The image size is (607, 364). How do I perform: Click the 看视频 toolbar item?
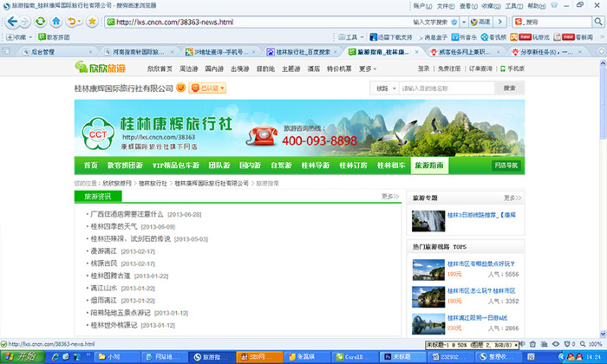(493, 37)
